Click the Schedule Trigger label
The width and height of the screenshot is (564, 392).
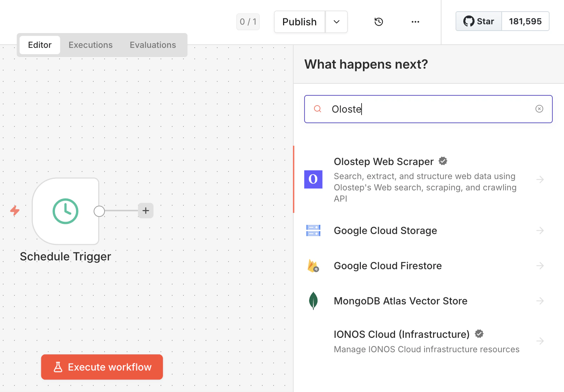(x=65, y=257)
